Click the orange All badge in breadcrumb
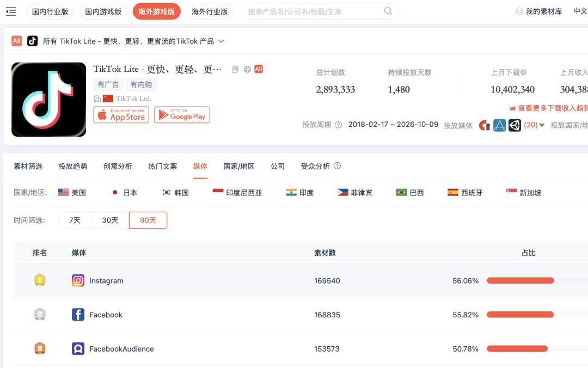The image size is (588, 368). click(17, 41)
